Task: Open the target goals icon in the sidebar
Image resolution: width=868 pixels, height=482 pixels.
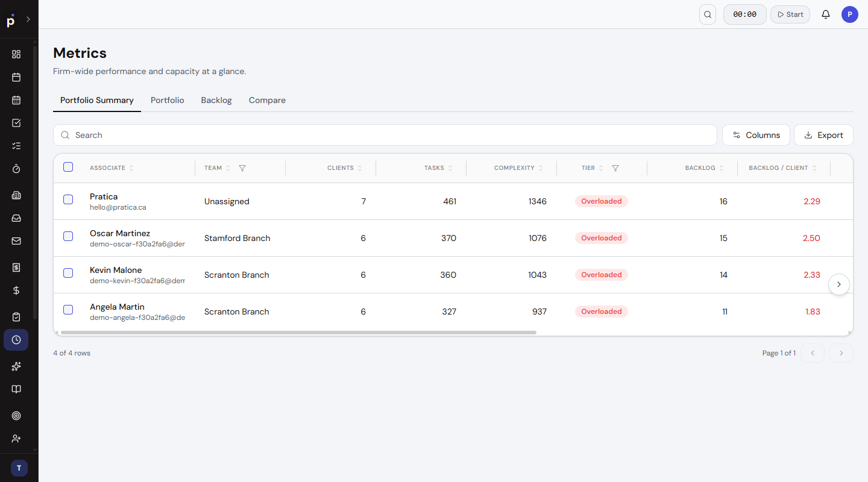Action: [16, 416]
